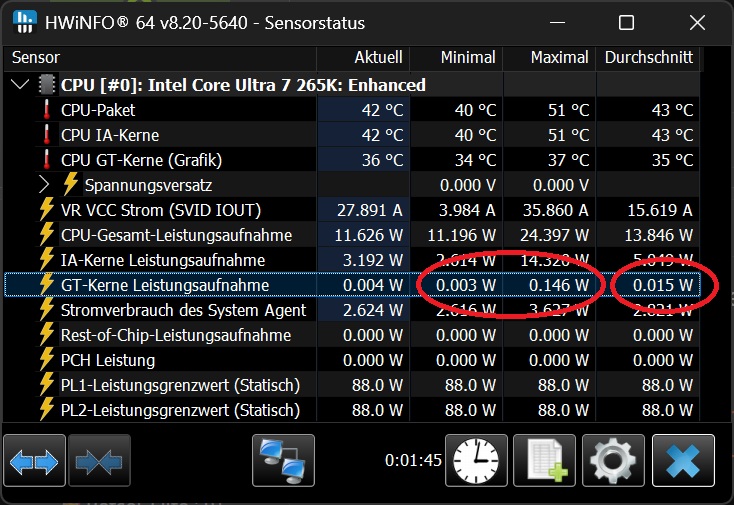Select the GT-Kerne Leistungsaufnahme row label
This screenshot has width=734, height=505.
[x=165, y=285]
